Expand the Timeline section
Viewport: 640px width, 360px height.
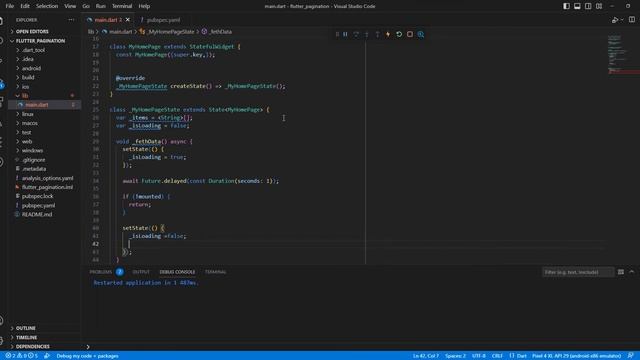(x=44, y=338)
